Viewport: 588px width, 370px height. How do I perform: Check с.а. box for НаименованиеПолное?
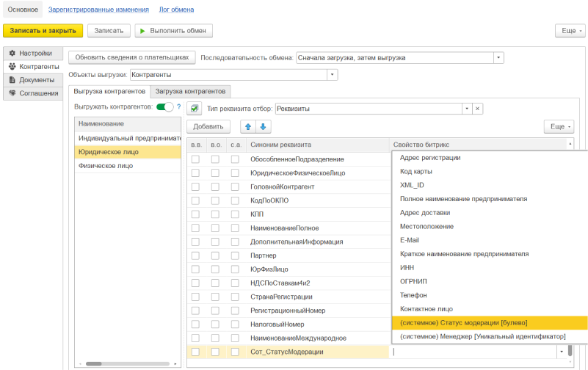[x=235, y=228]
